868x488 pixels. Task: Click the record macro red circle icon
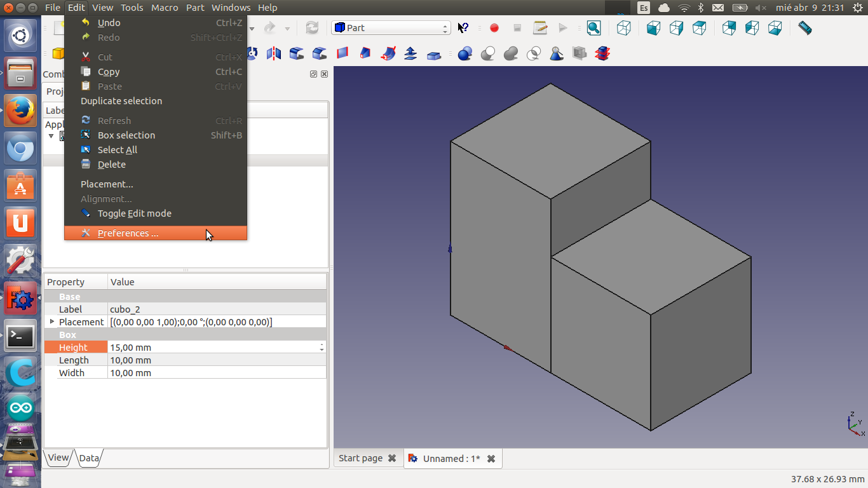pos(494,28)
